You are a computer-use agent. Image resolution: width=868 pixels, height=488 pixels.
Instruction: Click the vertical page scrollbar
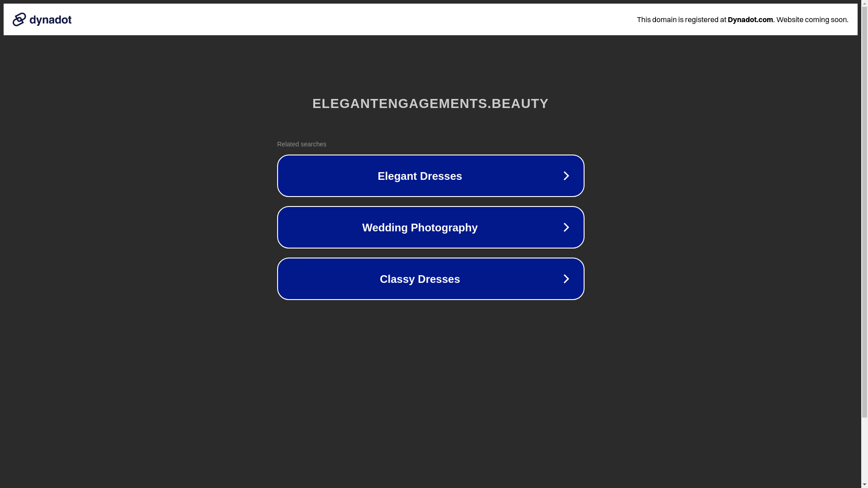tap(864, 244)
